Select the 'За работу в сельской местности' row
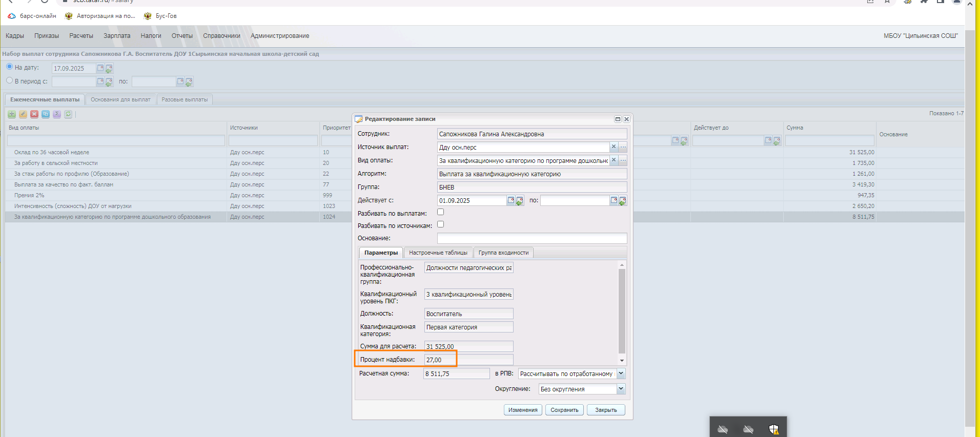 tap(484, 163)
